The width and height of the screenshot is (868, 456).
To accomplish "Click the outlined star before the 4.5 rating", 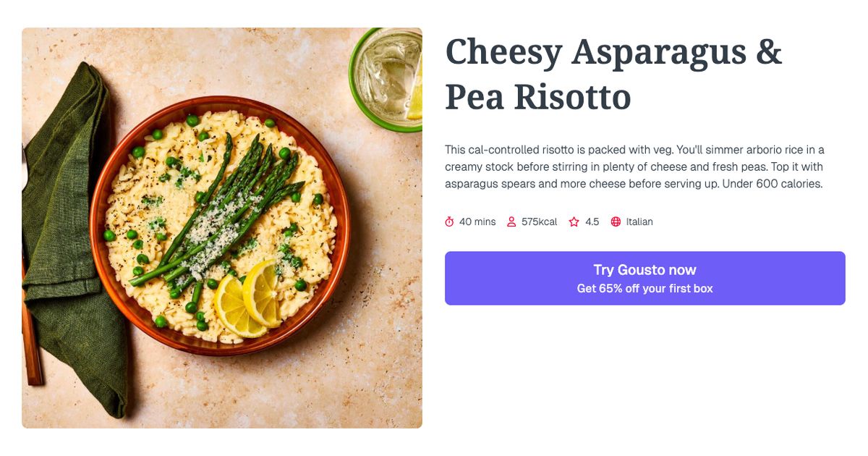I will 574,221.
